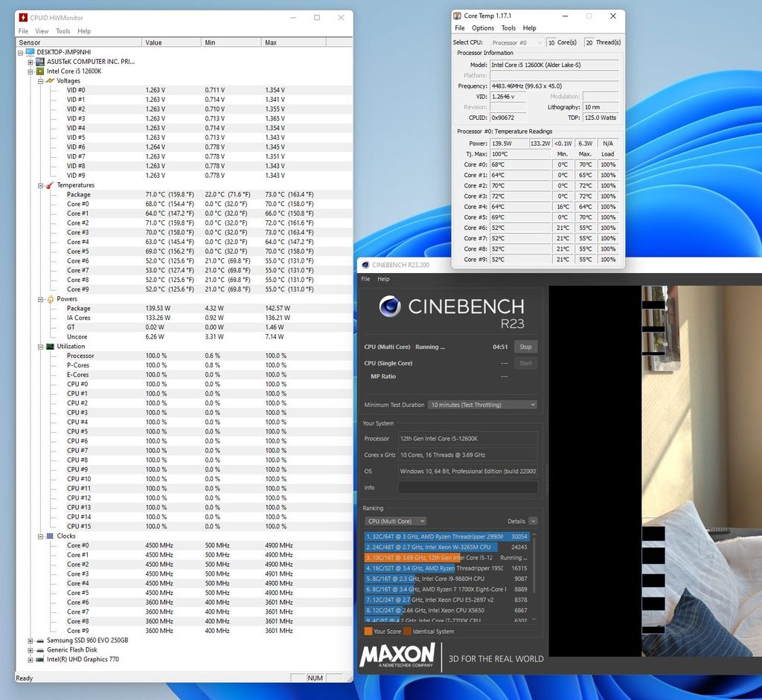Click the Min column header
The width and height of the screenshot is (762, 700).
coord(231,42)
